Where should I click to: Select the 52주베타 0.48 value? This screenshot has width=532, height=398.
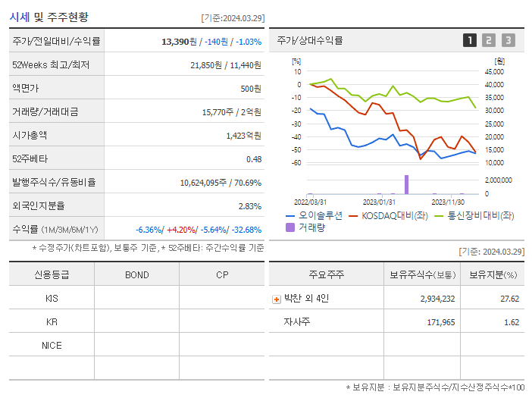pyautogui.click(x=254, y=159)
